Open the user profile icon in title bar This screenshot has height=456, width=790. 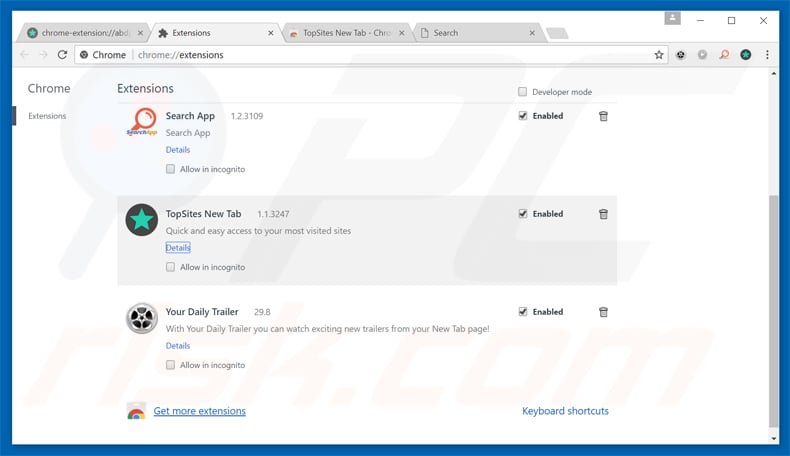(x=672, y=19)
